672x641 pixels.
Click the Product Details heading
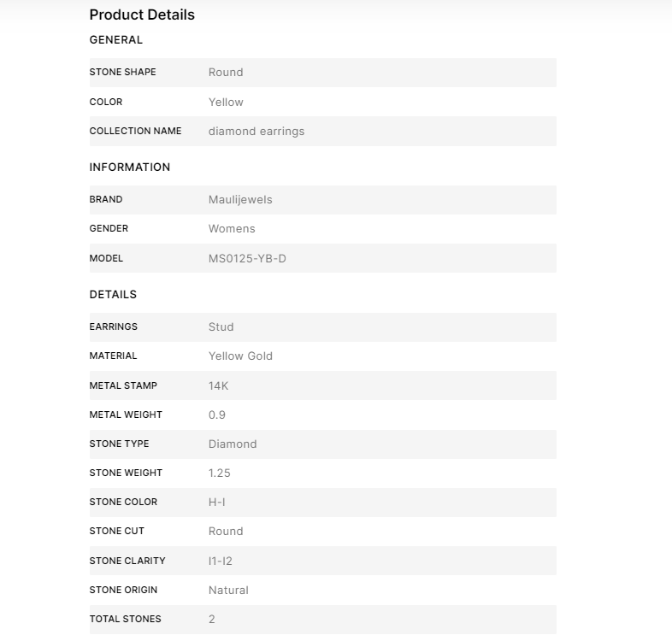[x=142, y=15]
